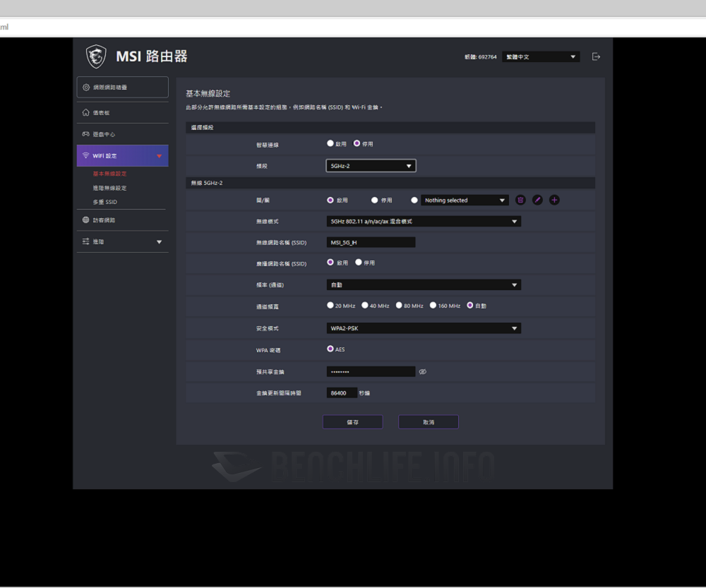Expand the 繁體中文 language dropdown

[x=541, y=56]
